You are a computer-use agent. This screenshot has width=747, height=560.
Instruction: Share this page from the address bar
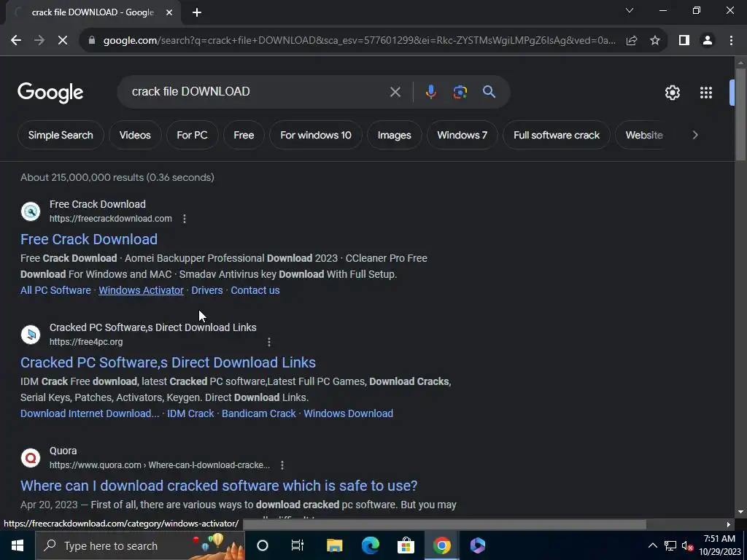[632, 41]
